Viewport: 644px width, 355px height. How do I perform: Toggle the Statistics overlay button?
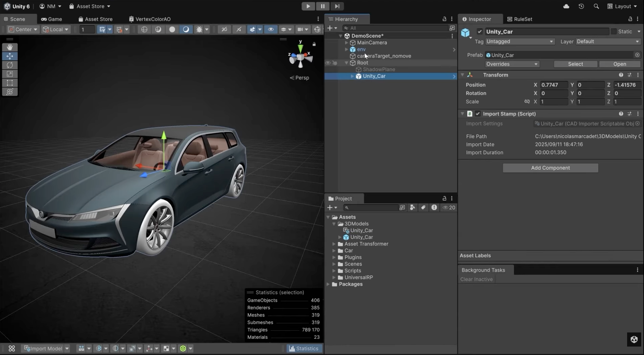click(x=304, y=349)
